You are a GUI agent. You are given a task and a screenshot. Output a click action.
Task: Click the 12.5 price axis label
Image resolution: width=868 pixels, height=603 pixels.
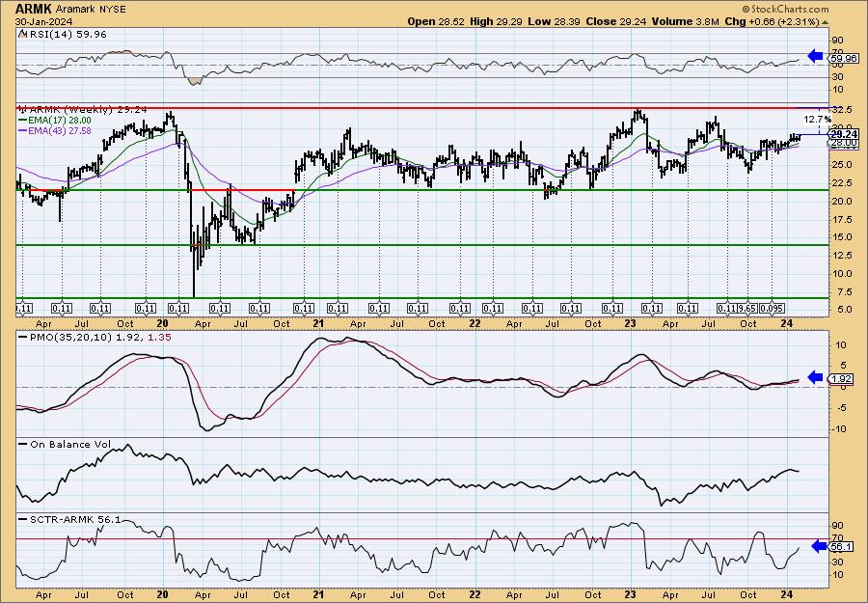click(x=841, y=256)
